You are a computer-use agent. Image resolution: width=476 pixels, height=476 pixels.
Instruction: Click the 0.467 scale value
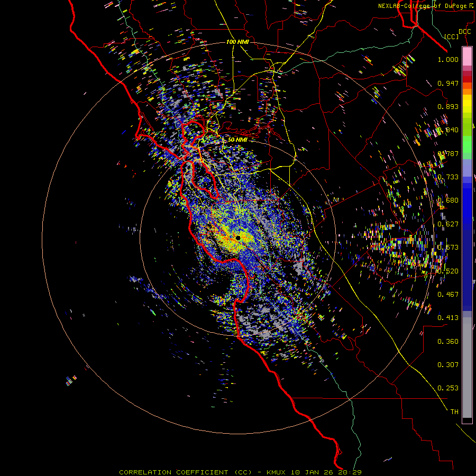tap(448, 295)
